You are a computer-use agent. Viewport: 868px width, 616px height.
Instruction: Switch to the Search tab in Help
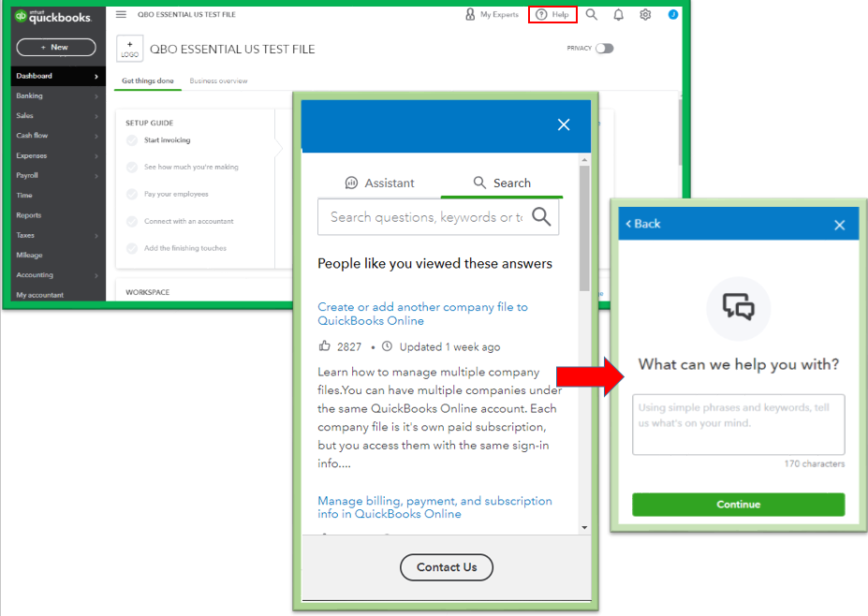pos(502,183)
